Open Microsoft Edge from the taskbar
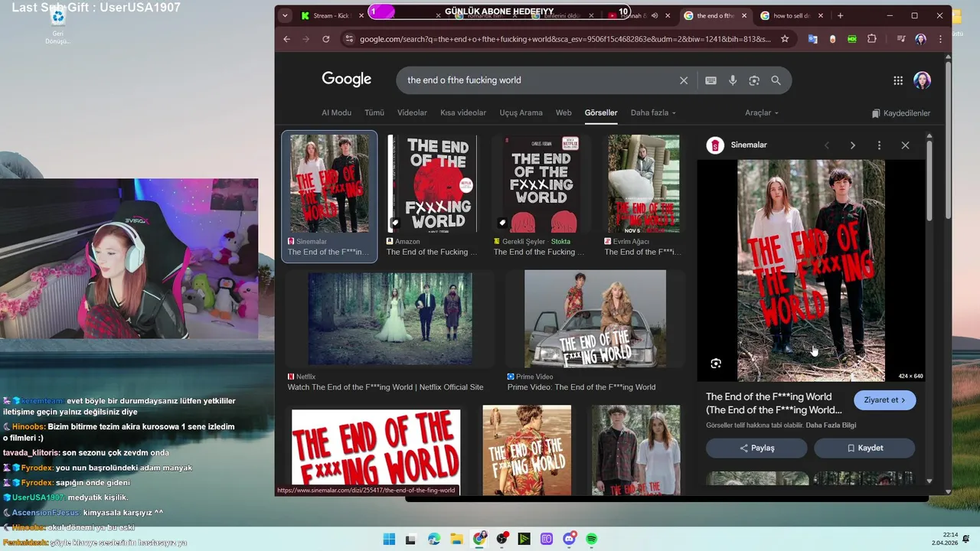This screenshot has height=551, width=980. tap(434, 539)
